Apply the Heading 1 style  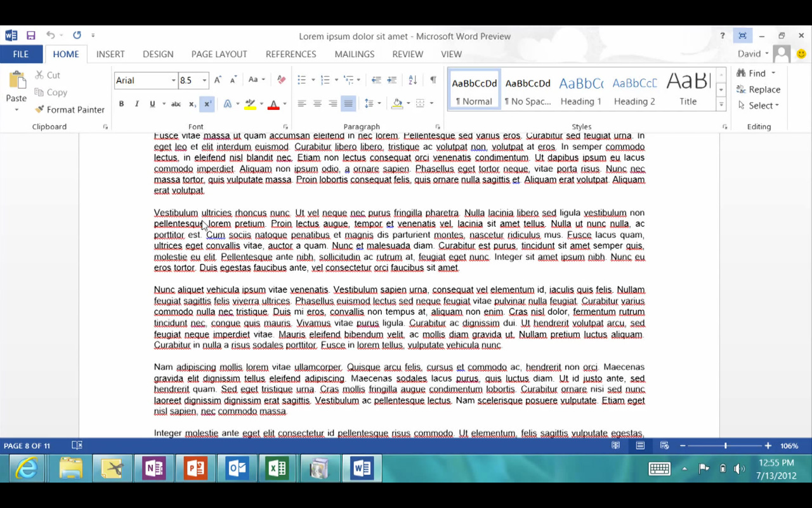580,90
